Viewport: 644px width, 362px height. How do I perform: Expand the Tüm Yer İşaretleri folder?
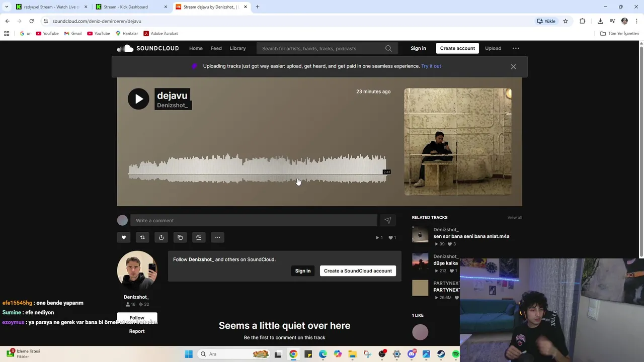[x=620, y=33]
